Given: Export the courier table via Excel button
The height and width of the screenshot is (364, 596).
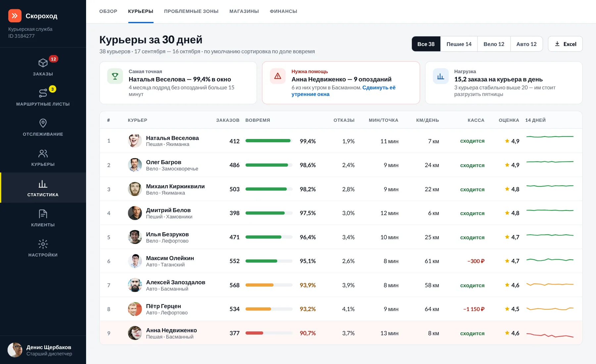Looking at the screenshot, I should pos(565,44).
